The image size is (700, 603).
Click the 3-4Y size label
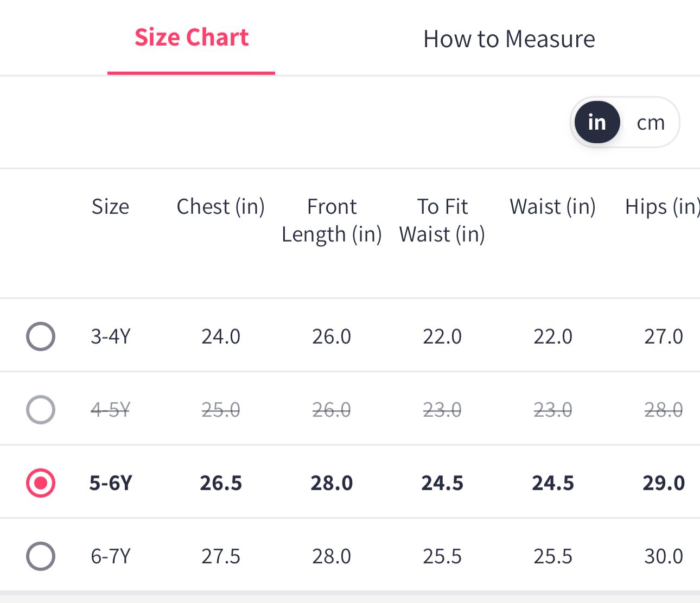111,337
